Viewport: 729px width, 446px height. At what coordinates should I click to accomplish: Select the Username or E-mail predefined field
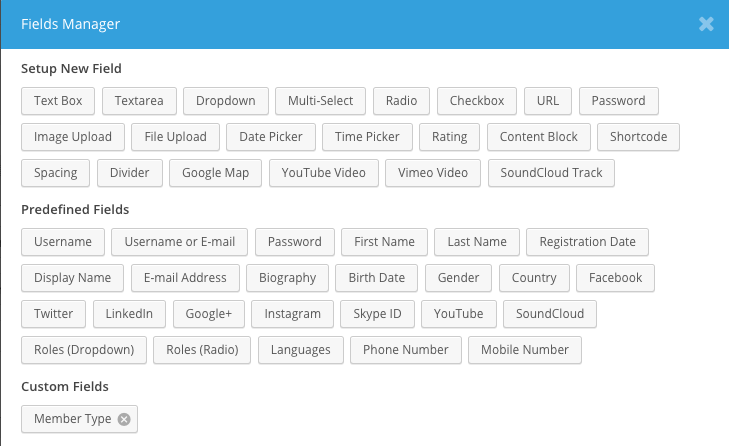pyautogui.click(x=180, y=242)
